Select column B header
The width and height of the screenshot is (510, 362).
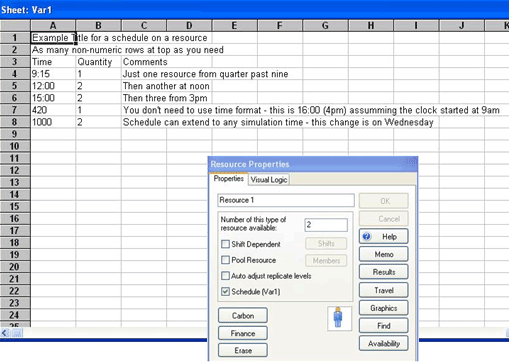click(x=98, y=25)
